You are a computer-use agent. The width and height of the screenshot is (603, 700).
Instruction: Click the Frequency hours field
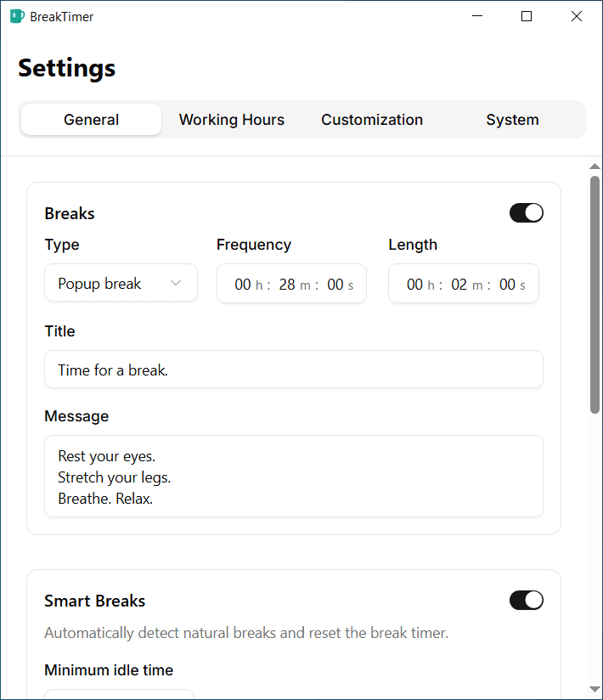click(243, 285)
